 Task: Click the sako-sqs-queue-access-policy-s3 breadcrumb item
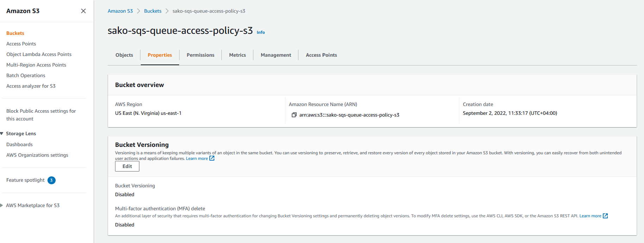tap(209, 11)
